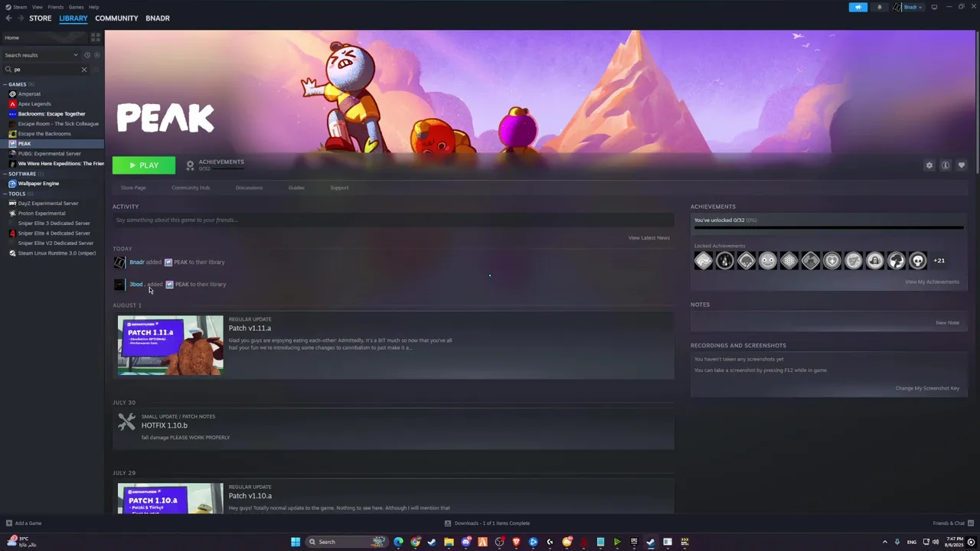Clear the library search text
The width and height of the screenshot is (980, 551).
[x=84, y=70]
